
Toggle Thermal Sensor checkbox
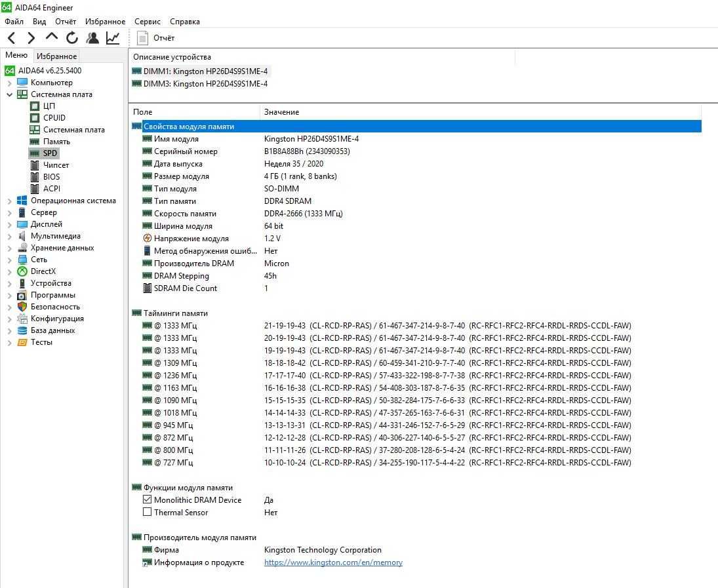pos(147,512)
